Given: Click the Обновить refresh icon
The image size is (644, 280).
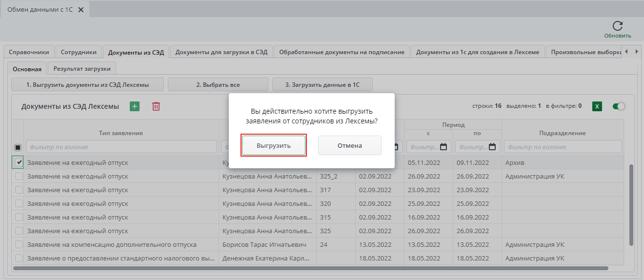Looking at the screenshot, I should tap(617, 26).
